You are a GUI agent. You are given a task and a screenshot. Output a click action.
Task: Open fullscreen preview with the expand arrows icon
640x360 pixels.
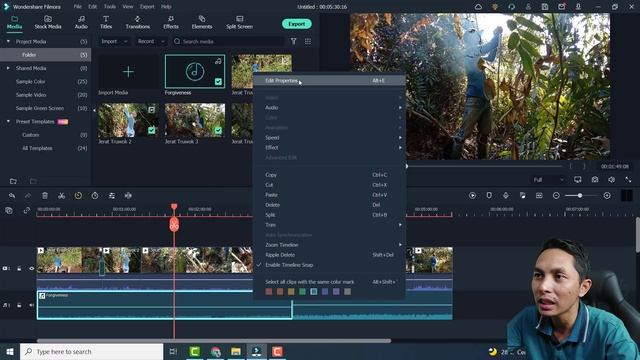click(x=628, y=180)
